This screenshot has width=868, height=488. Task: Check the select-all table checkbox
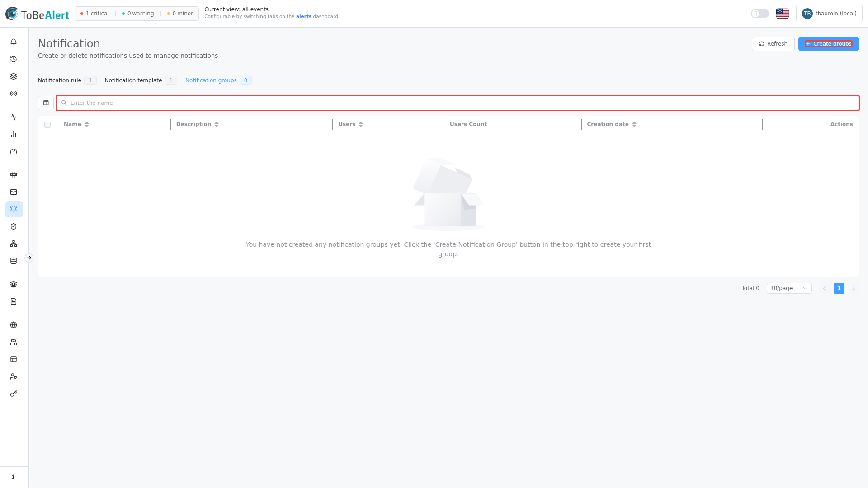[47, 125]
